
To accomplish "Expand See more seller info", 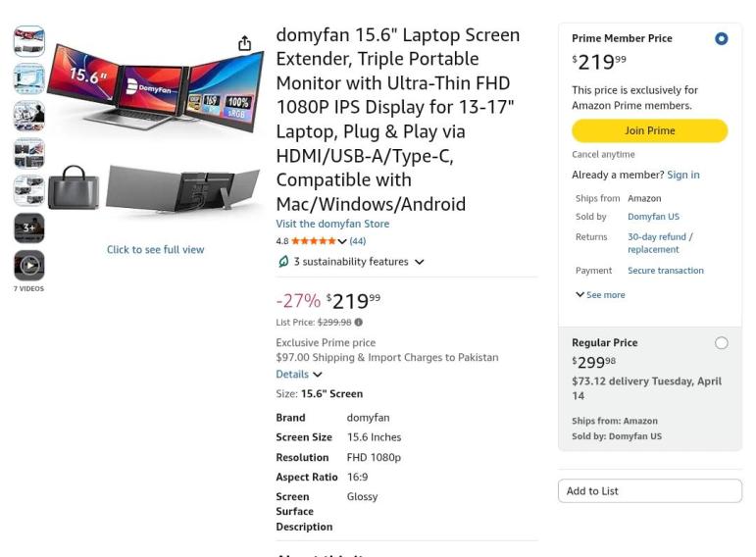I will (x=600, y=295).
